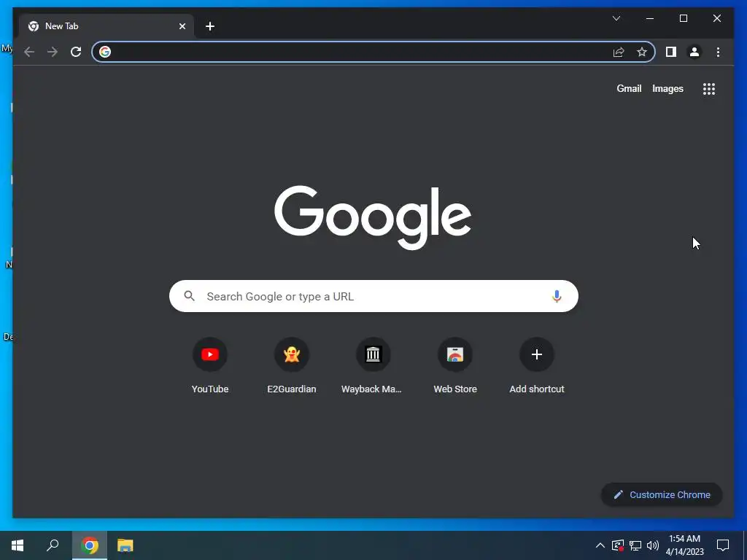Click the Search Google or type a URL box
The height and width of the screenshot is (560, 747).
tap(373, 296)
